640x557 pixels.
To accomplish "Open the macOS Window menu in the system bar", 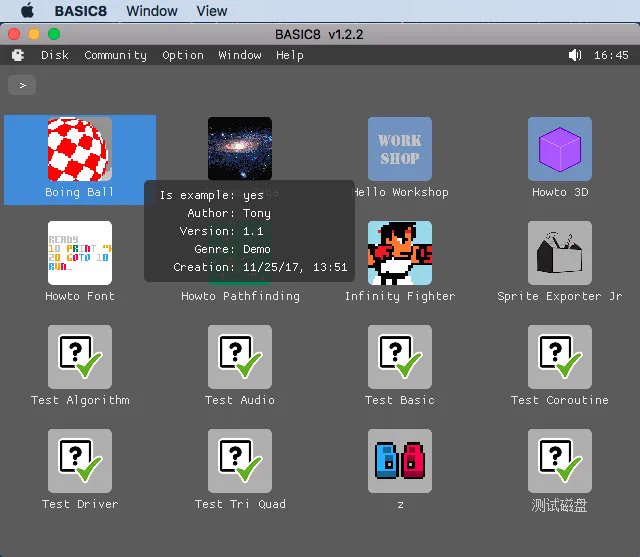I will tap(152, 11).
